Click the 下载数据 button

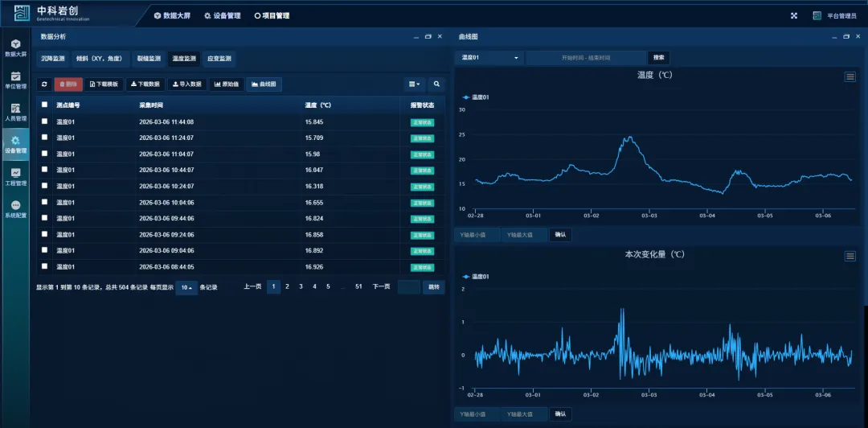click(x=145, y=84)
